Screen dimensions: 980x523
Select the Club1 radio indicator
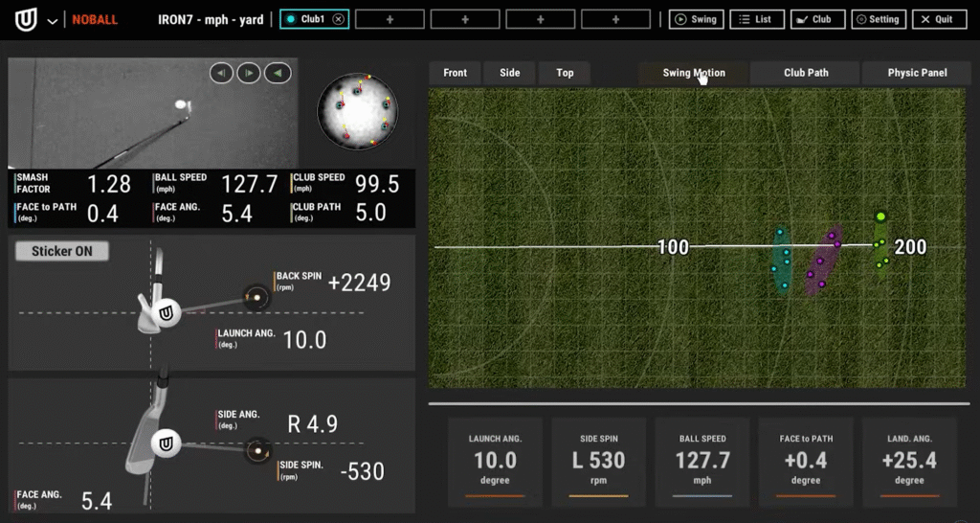[x=291, y=19]
